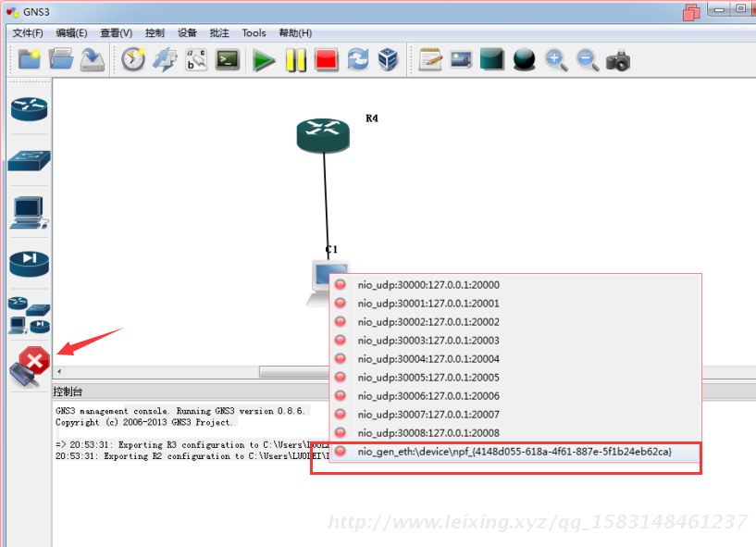Image resolution: width=756 pixels, height=547 pixels.
Task: Select router R4 on the topology canvas
Action: click(x=323, y=135)
